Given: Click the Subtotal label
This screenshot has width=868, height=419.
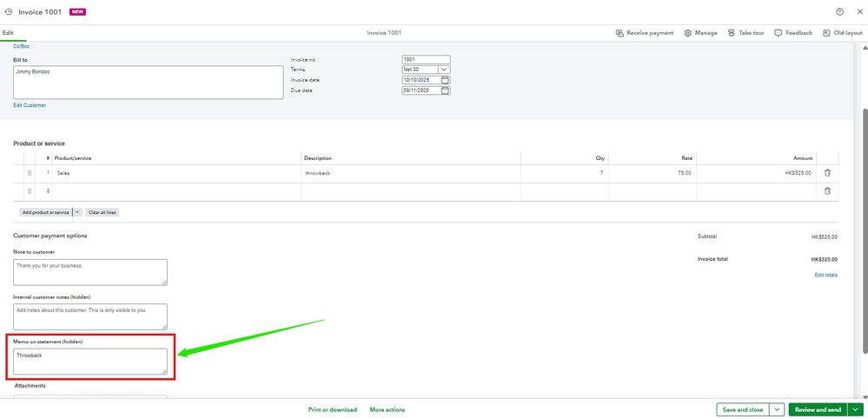Looking at the screenshot, I should (707, 236).
